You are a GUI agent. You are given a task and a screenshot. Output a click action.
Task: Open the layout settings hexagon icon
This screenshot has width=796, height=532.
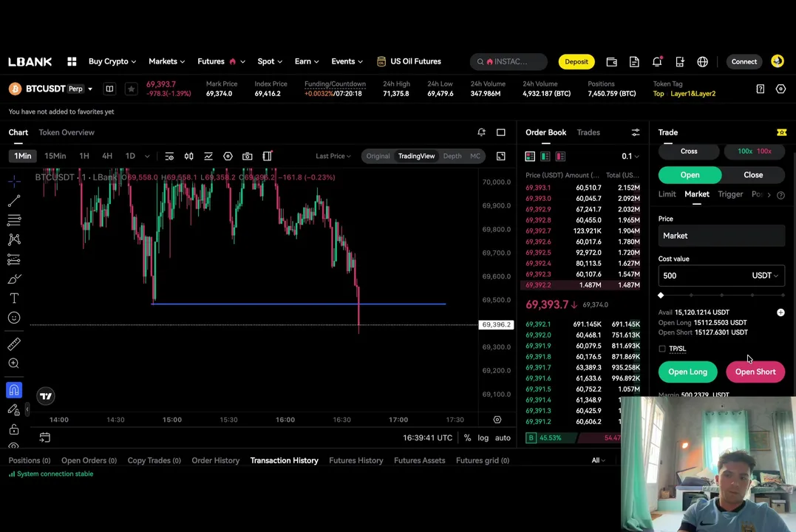[780, 89]
